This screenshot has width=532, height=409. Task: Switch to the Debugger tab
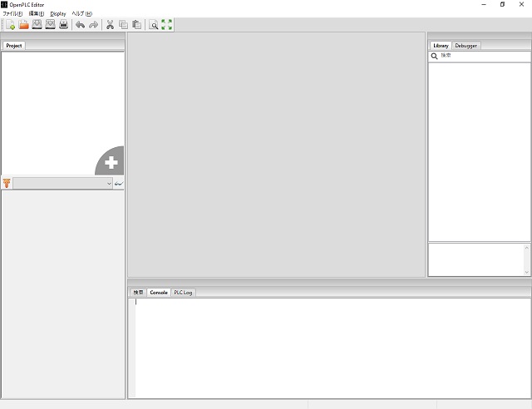465,46
